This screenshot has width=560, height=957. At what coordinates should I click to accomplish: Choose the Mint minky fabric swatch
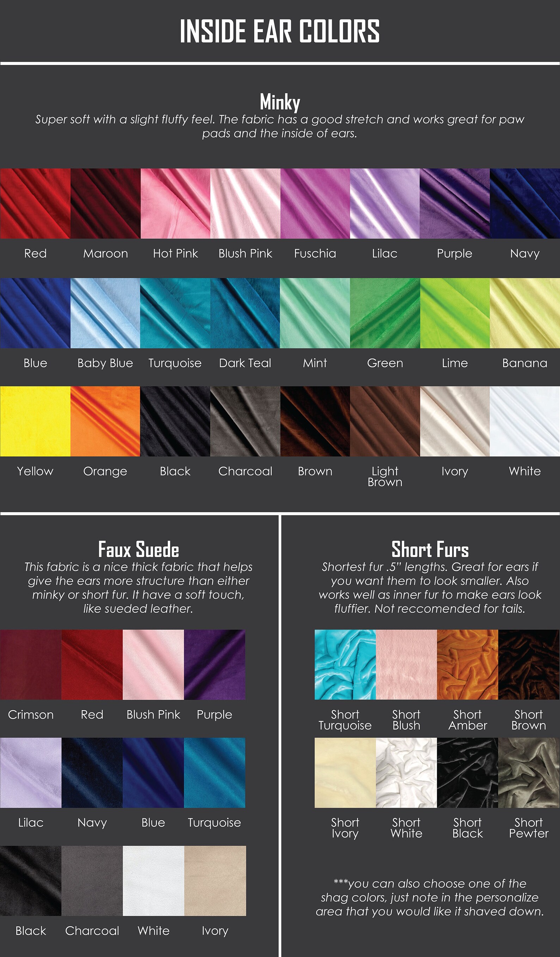coord(315,313)
